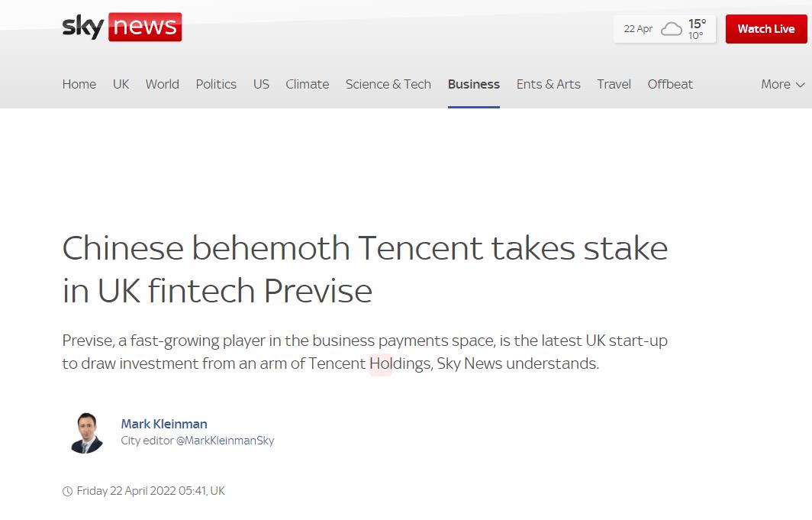Go to Science & Tech
The height and width of the screenshot is (520, 812).
(388, 84)
